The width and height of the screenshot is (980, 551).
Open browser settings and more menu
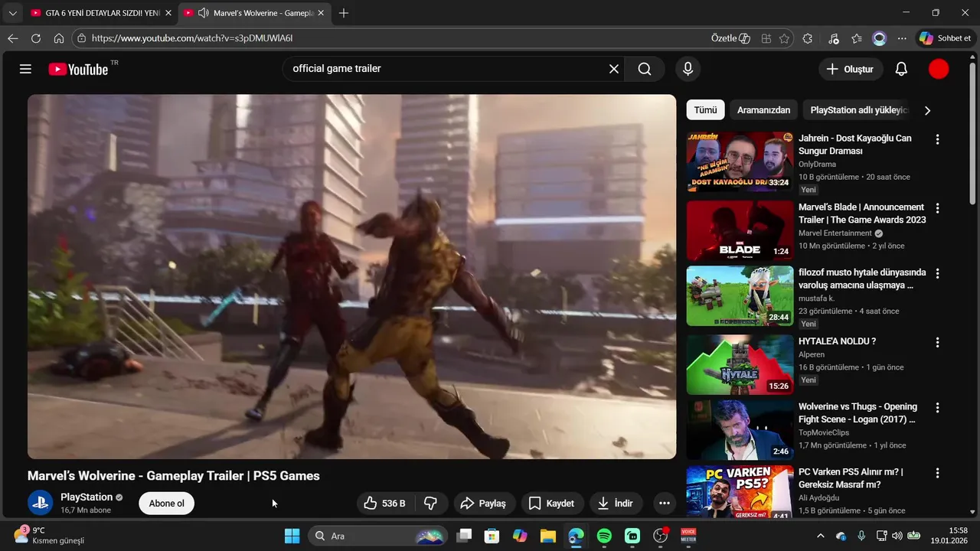click(x=902, y=38)
